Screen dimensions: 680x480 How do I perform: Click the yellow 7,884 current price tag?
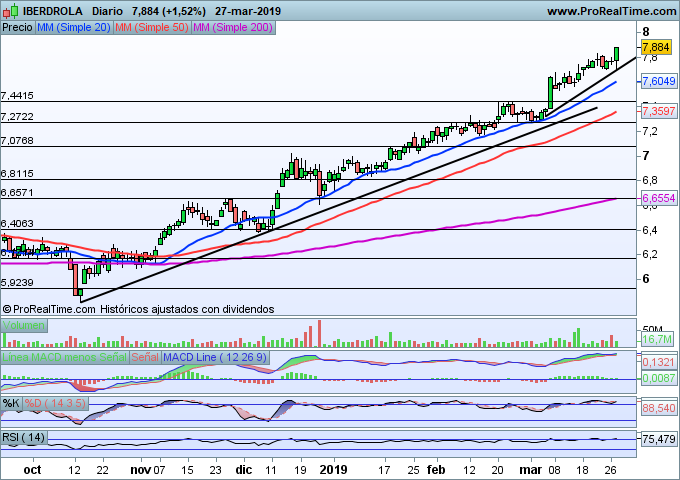[656, 47]
